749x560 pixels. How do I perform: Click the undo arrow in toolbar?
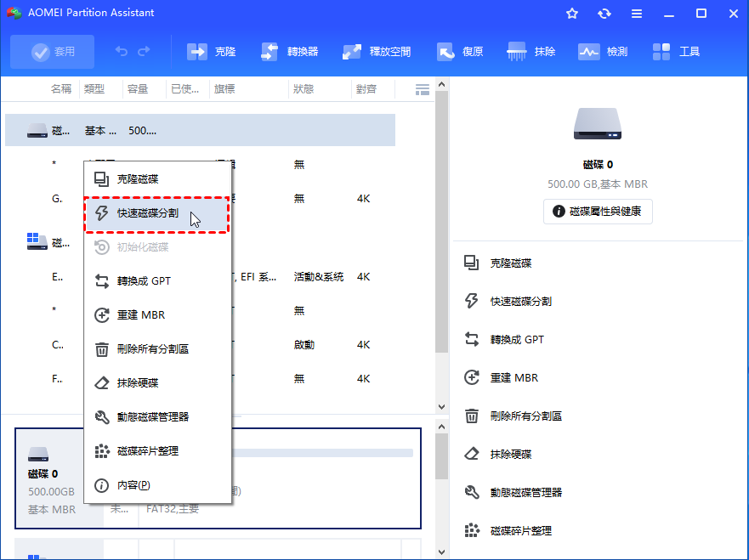tap(122, 51)
